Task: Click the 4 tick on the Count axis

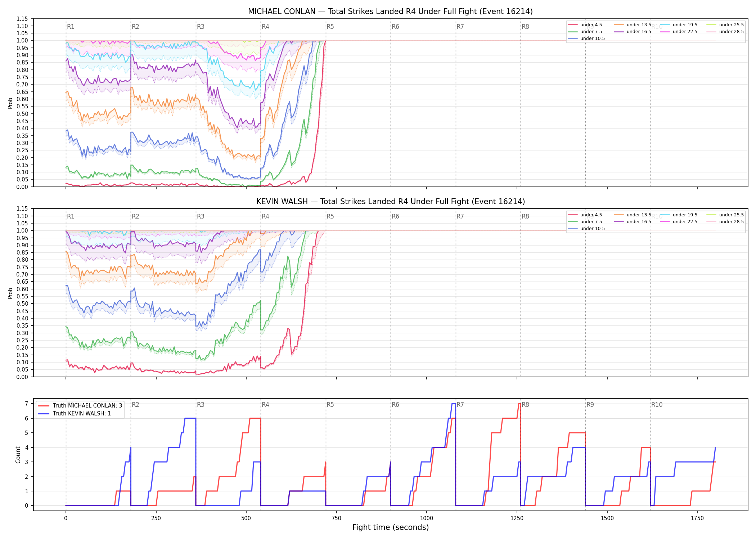Action: (x=26, y=447)
